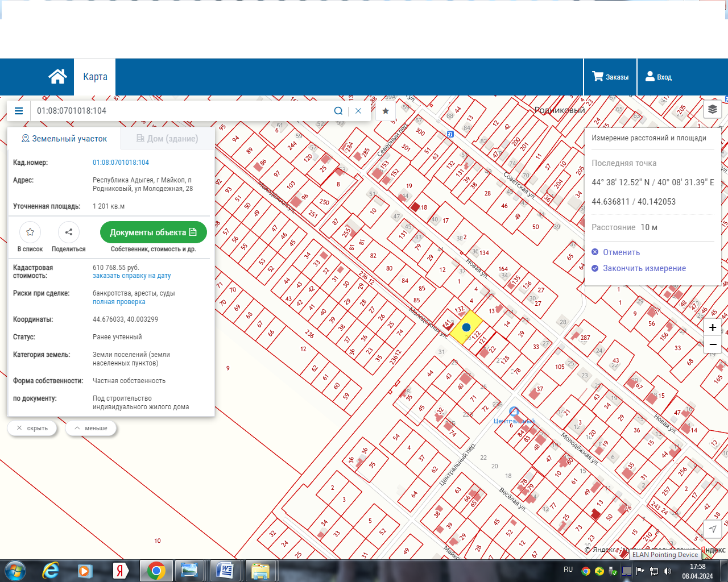The height and width of the screenshot is (582, 728).
Task: Click the home icon in header
Action: pyautogui.click(x=57, y=77)
